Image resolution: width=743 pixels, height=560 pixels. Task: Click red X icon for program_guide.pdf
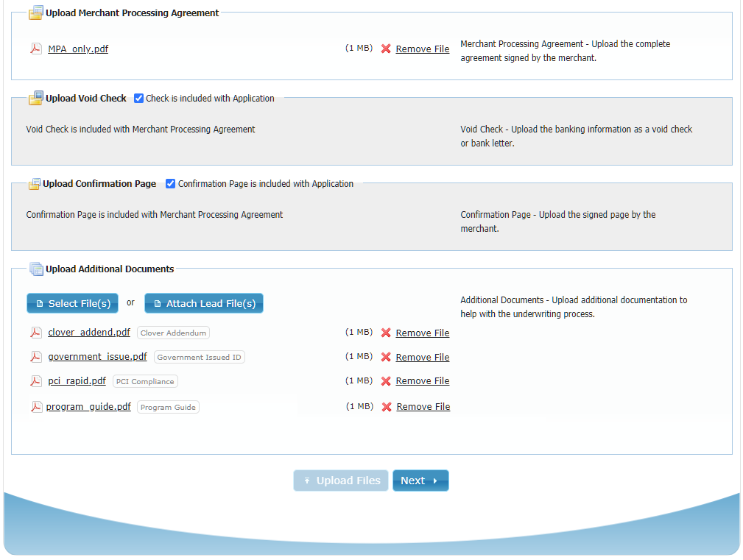pyautogui.click(x=387, y=407)
